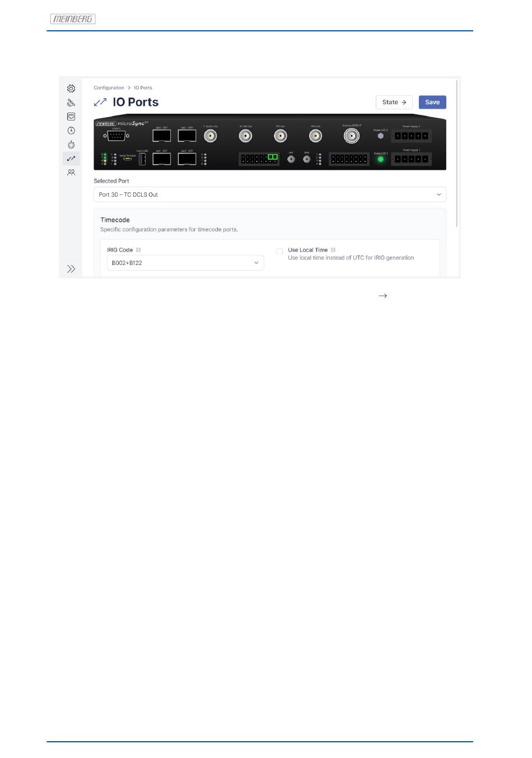
Task: Click the Power LED 2 indicator
Action: 381,136
